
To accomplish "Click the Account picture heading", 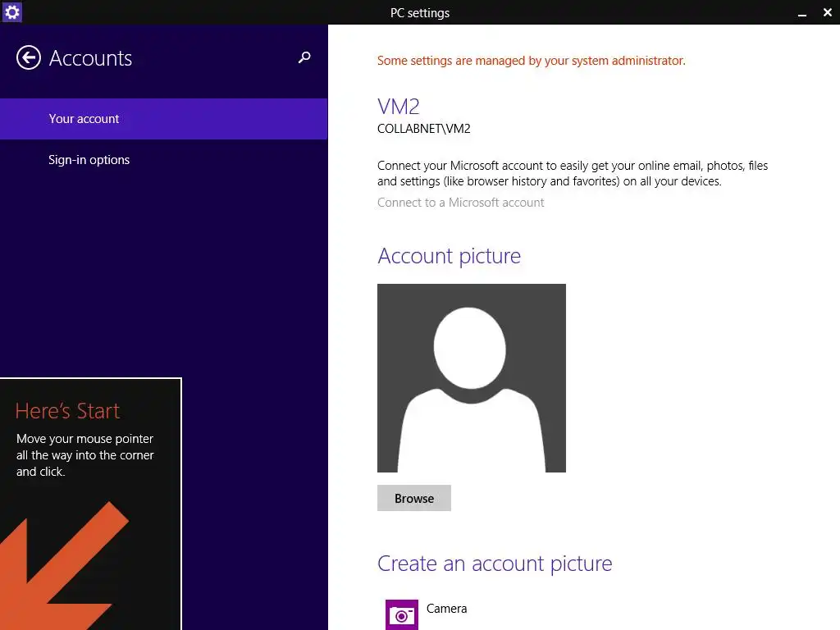I will (449, 256).
